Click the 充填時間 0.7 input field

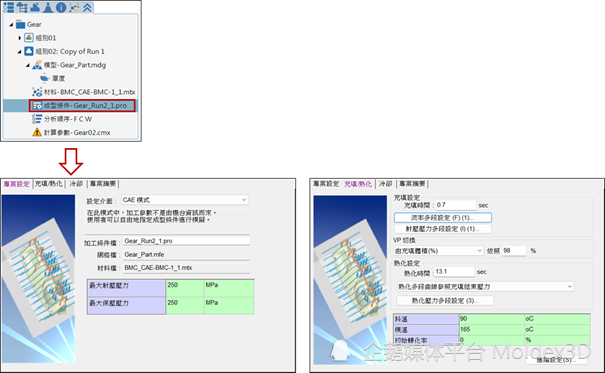coord(455,205)
